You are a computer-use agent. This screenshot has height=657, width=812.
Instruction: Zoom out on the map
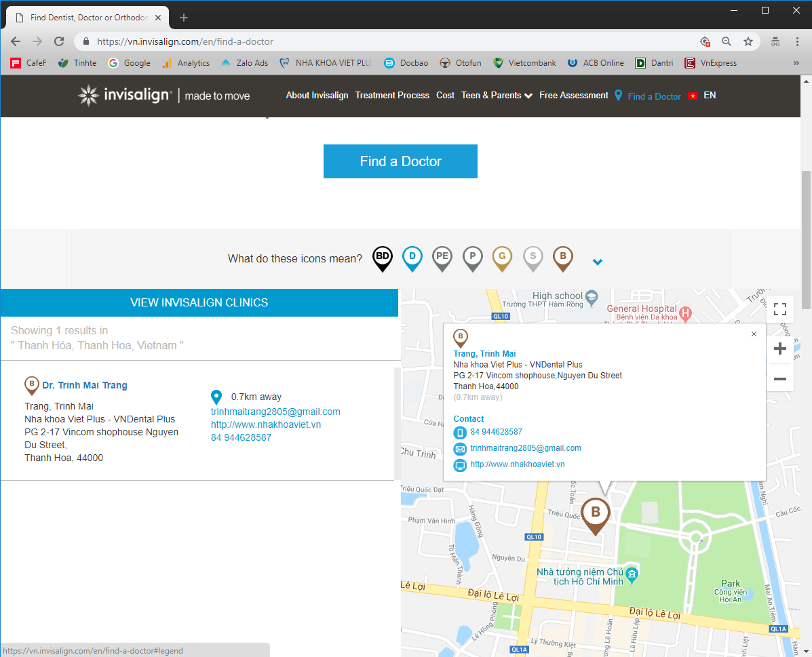click(780, 379)
